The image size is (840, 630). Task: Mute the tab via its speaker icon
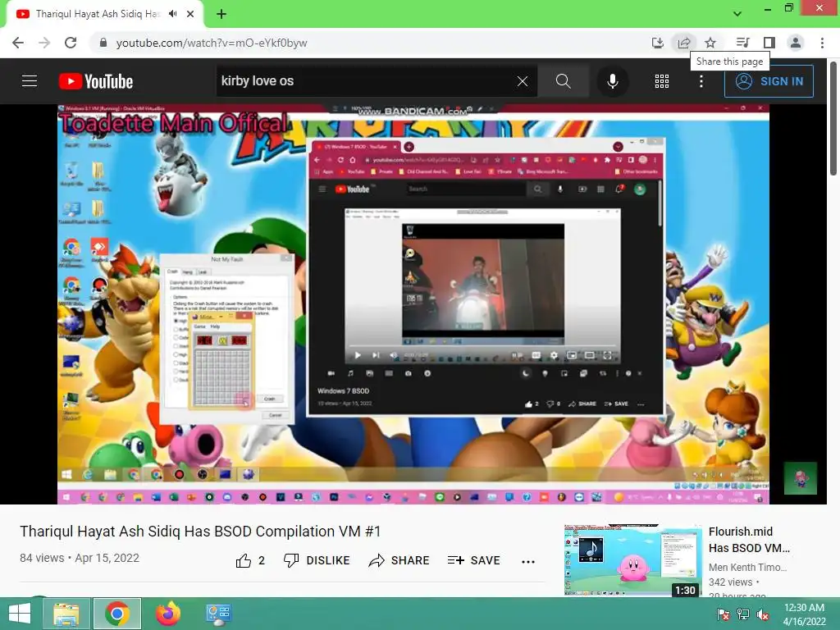click(x=172, y=14)
